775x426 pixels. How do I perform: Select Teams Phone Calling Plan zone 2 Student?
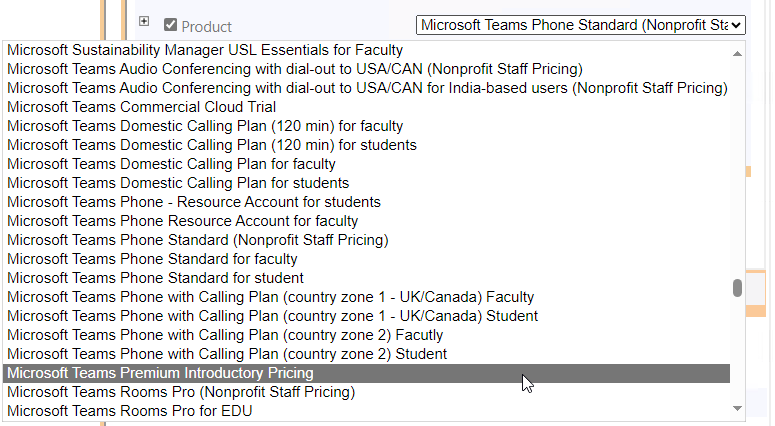tap(366, 354)
